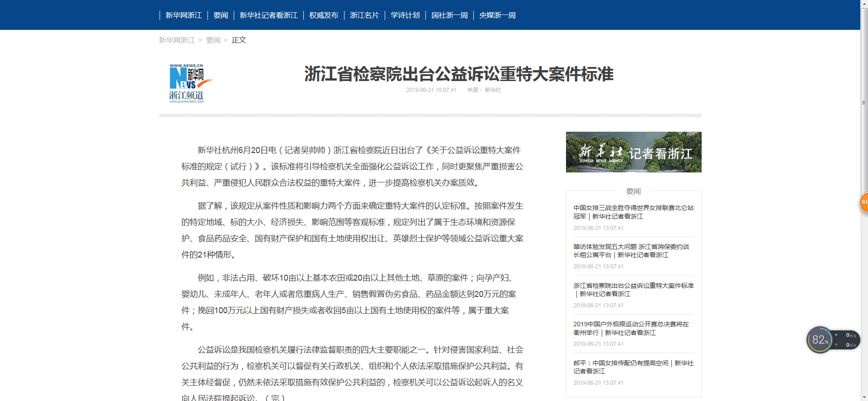Open article about 长租公寓平台 约谈
This screenshot has width=868, height=401.
click(x=631, y=251)
